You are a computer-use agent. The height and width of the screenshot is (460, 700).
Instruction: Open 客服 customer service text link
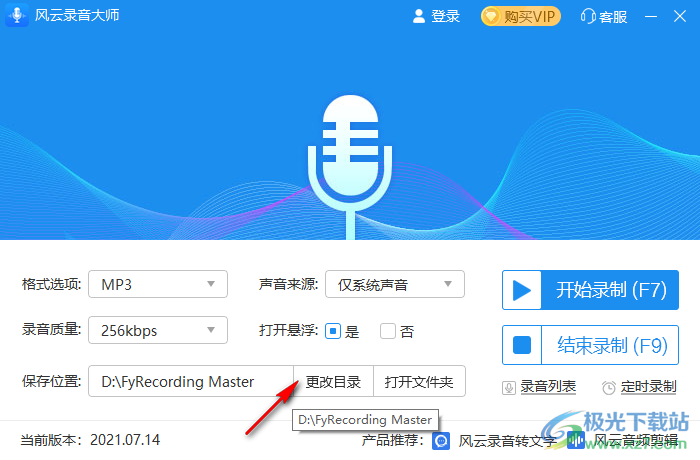(x=613, y=17)
